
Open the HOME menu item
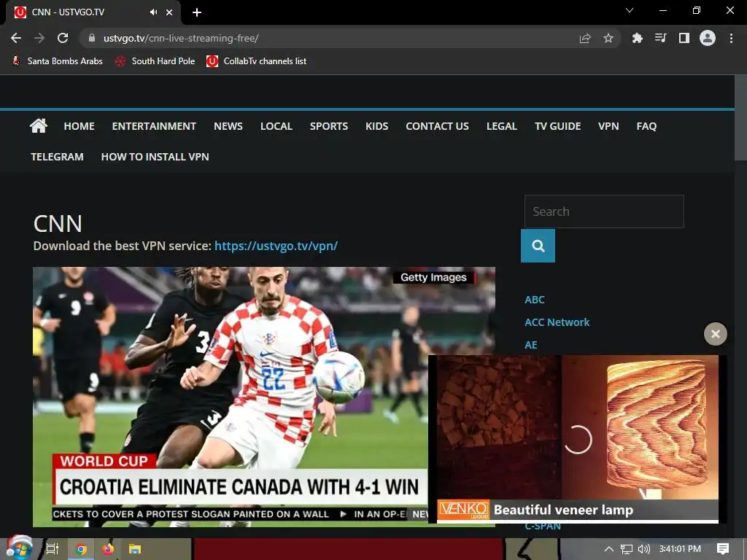click(x=79, y=126)
